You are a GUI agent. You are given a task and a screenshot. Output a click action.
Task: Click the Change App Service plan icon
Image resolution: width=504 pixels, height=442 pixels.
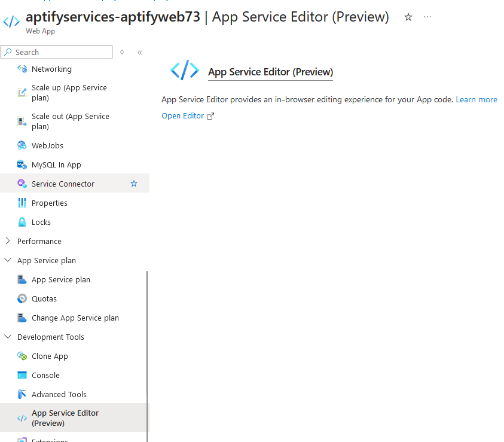click(22, 318)
